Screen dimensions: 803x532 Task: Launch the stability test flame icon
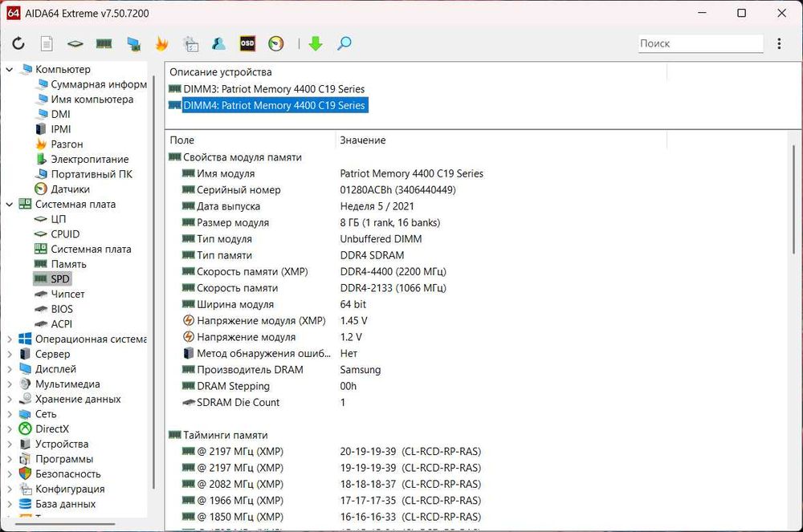(x=162, y=43)
